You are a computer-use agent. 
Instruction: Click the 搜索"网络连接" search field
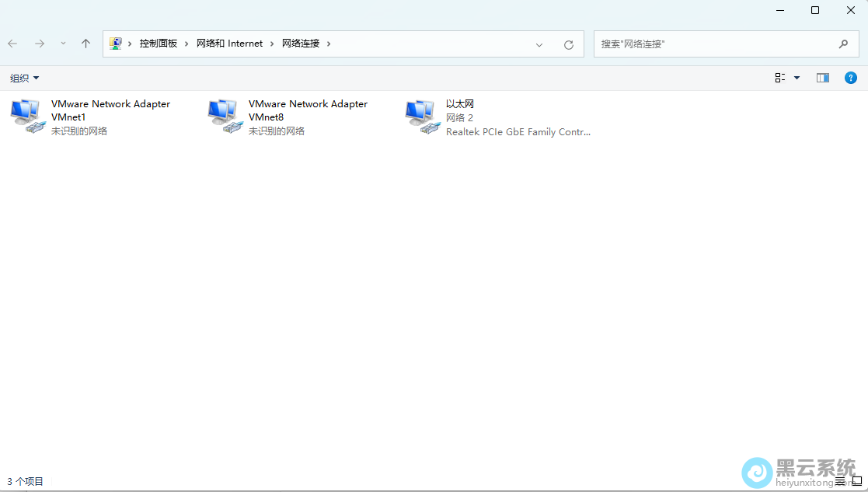tap(715, 44)
